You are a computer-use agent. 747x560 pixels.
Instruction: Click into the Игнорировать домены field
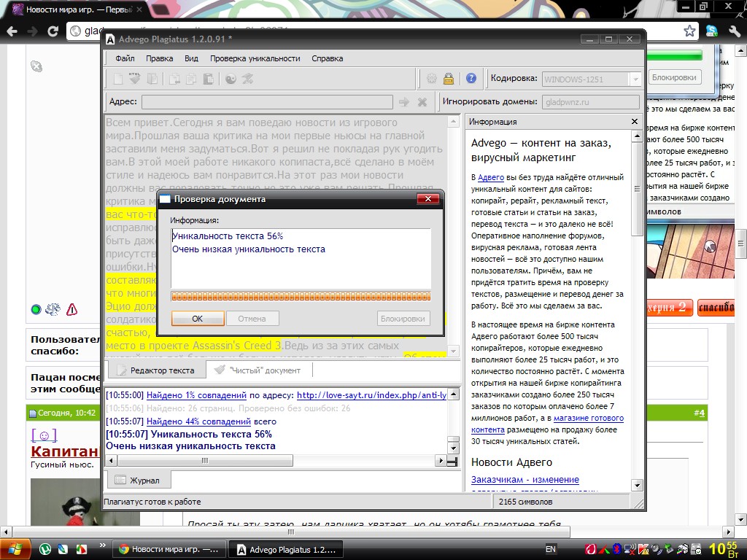(x=590, y=102)
